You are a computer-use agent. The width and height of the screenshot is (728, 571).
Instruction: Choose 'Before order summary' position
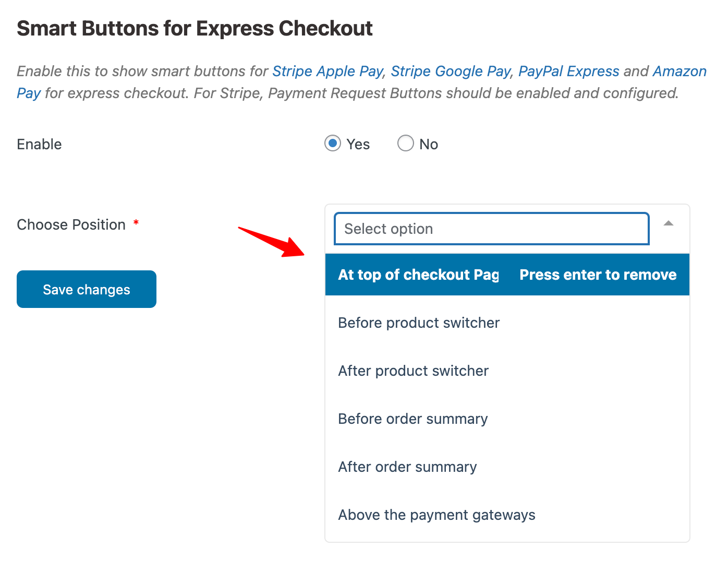tap(412, 419)
